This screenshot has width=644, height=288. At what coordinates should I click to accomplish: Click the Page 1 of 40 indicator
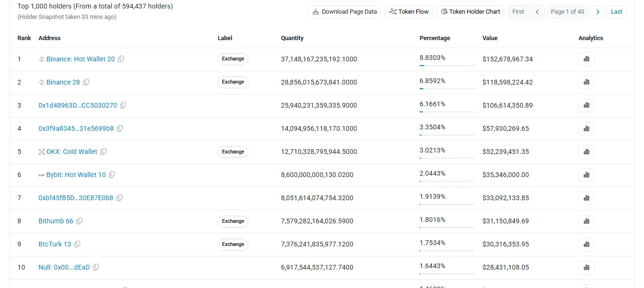pyautogui.click(x=568, y=12)
